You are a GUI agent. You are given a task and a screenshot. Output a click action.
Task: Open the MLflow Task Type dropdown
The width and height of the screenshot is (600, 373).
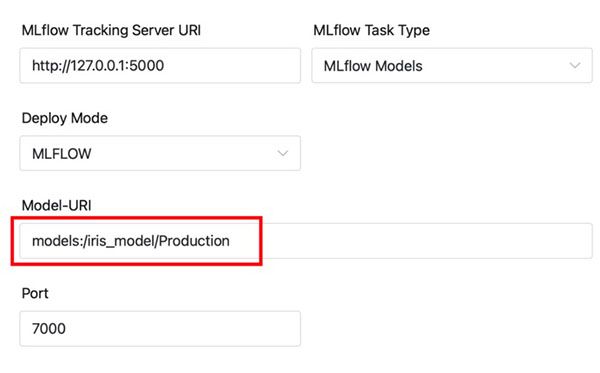[452, 65]
